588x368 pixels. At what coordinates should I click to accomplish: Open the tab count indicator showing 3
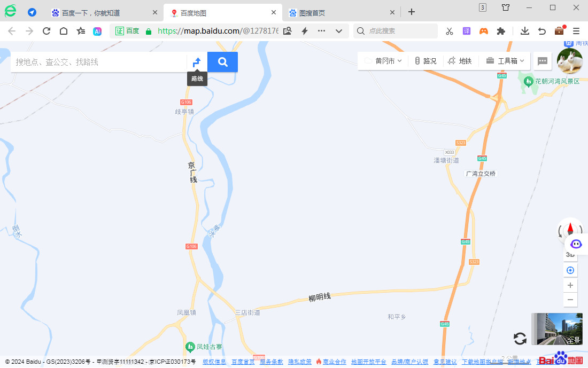[483, 7]
